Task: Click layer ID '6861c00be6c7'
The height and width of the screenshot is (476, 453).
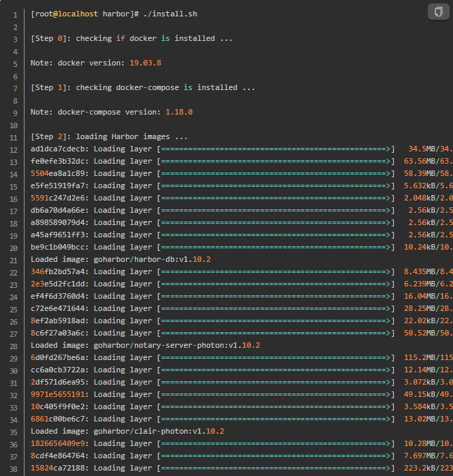Action: (58, 419)
